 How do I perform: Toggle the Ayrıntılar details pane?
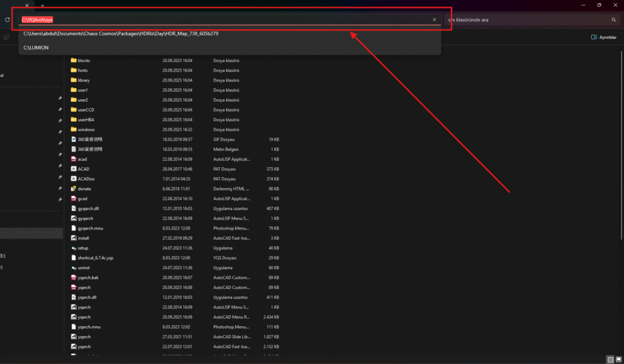click(604, 37)
